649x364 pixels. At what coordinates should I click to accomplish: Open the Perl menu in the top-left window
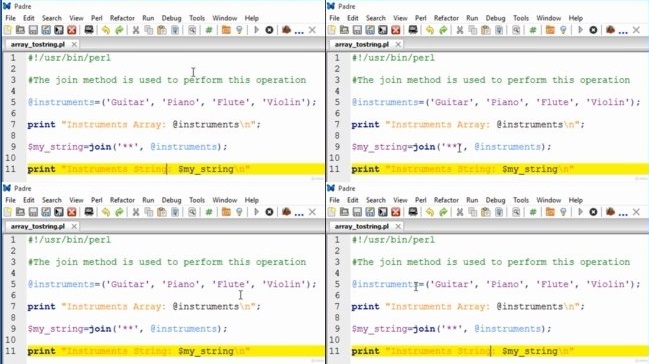96,18
